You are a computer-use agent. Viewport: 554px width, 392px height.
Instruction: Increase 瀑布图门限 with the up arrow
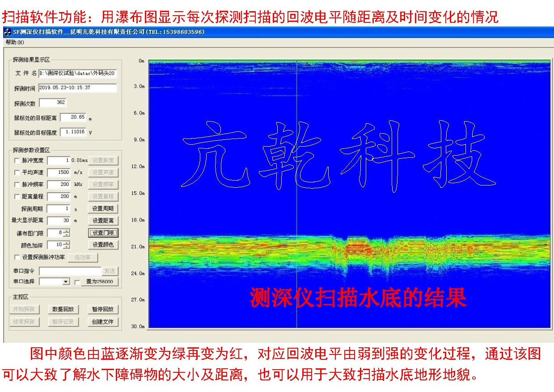[67, 231]
